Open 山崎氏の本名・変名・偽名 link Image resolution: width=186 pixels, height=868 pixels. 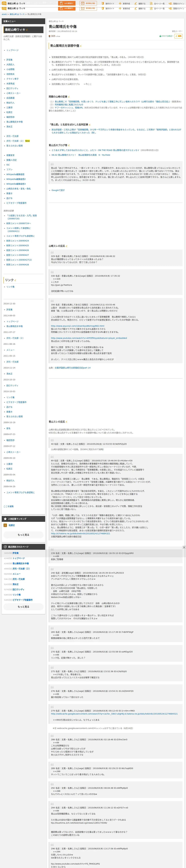(x=19, y=189)
